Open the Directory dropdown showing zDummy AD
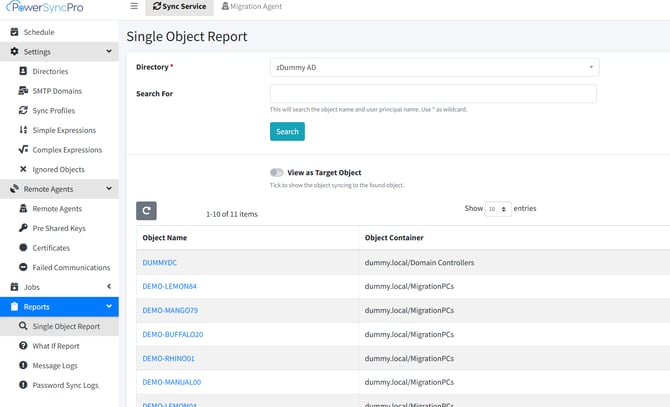This screenshot has height=407, width=670. point(435,67)
